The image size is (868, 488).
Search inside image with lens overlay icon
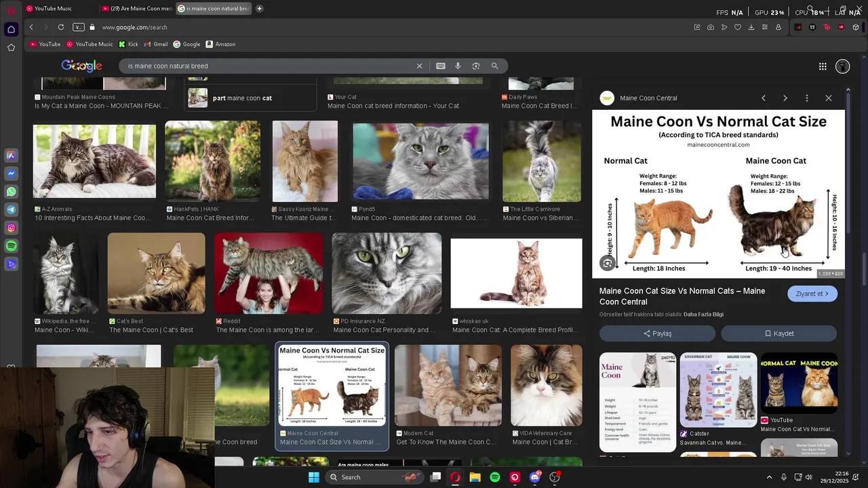click(608, 263)
